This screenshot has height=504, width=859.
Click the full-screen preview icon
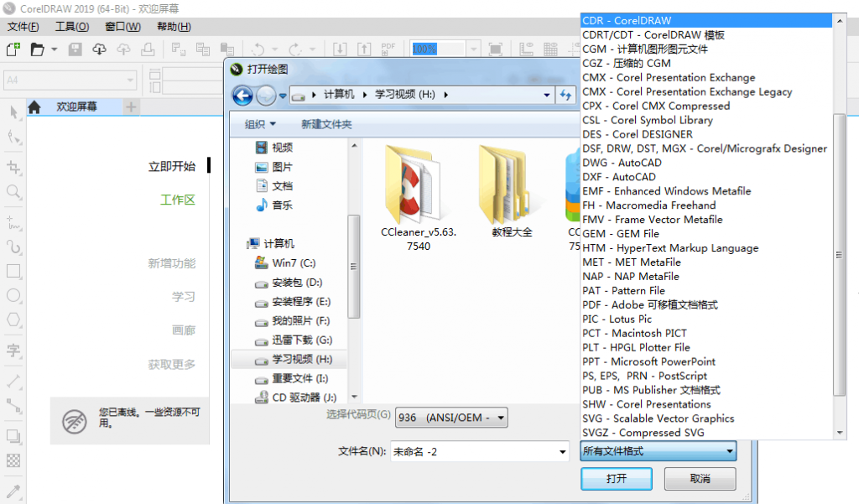(495, 49)
